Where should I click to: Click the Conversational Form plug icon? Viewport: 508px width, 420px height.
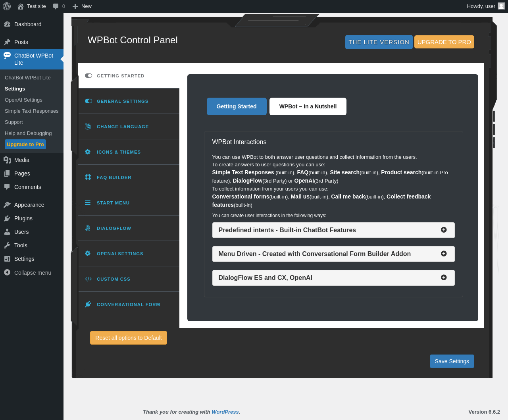tap(88, 304)
